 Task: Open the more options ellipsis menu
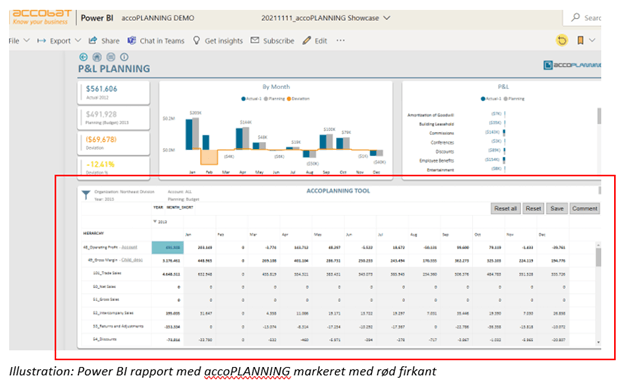click(340, 40)
